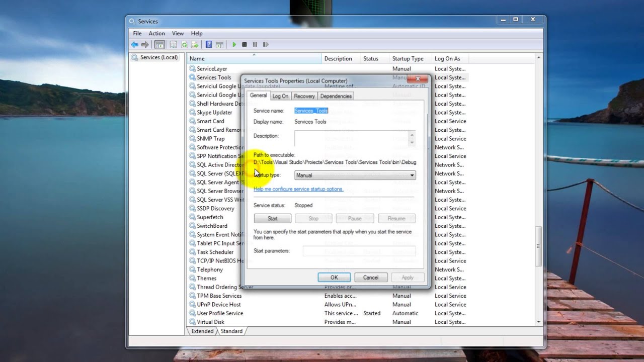This screenshot has height=362, width=644.
Task: Select Services (Local) in the console tree
Action: click(158, 57)
